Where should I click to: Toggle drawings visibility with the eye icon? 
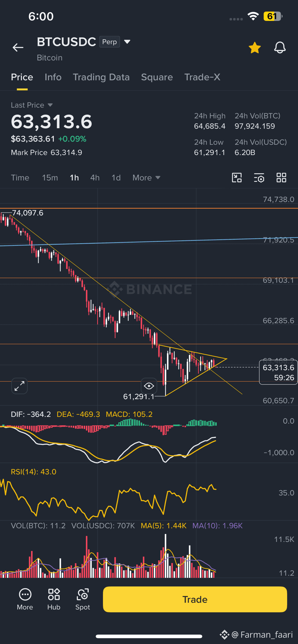pos(149,386)
